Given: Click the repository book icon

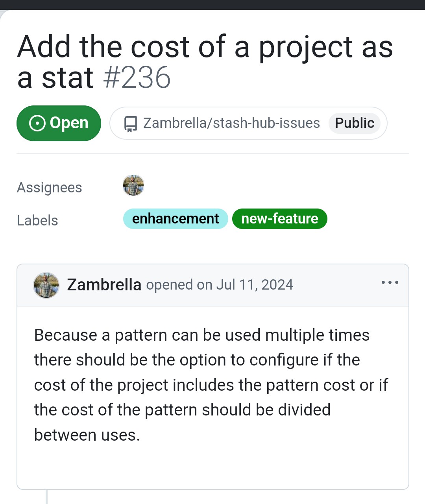Looking at the screenshot, I should tap(130, 124).
